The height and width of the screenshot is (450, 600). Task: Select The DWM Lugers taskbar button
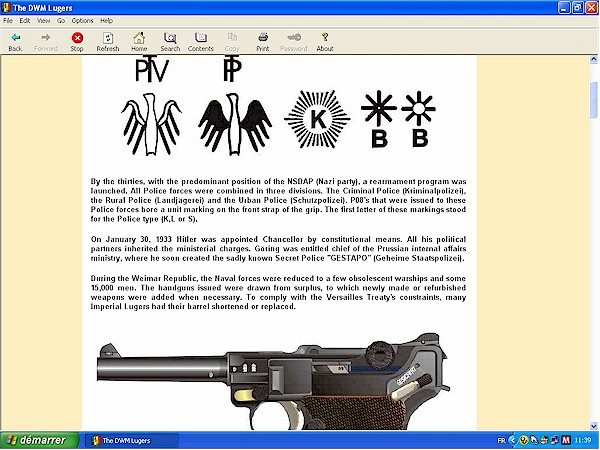(x=131, y=440)
